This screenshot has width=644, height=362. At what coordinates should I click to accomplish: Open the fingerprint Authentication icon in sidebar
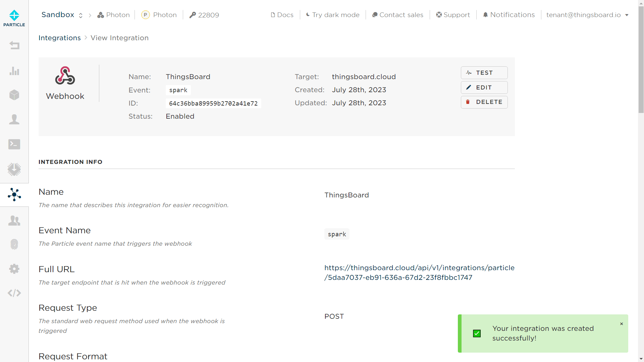pyautogui.click(x=14, y=244)
